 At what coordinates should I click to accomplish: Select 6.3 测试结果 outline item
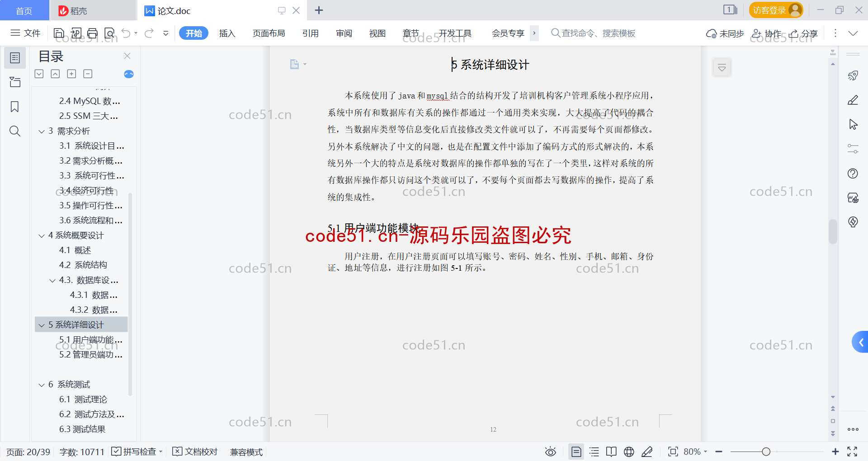pyautogui.click(x=81, y=429)
